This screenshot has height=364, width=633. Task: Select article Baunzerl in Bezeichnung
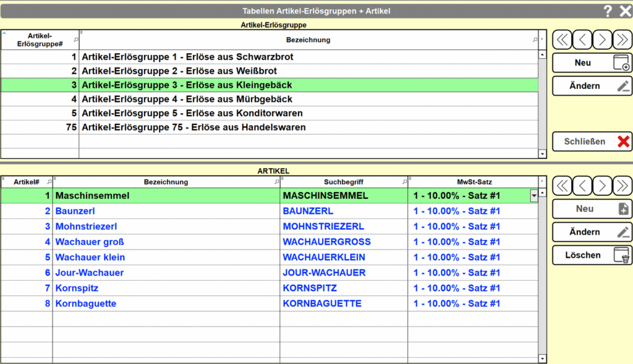(x=166, y=211)
